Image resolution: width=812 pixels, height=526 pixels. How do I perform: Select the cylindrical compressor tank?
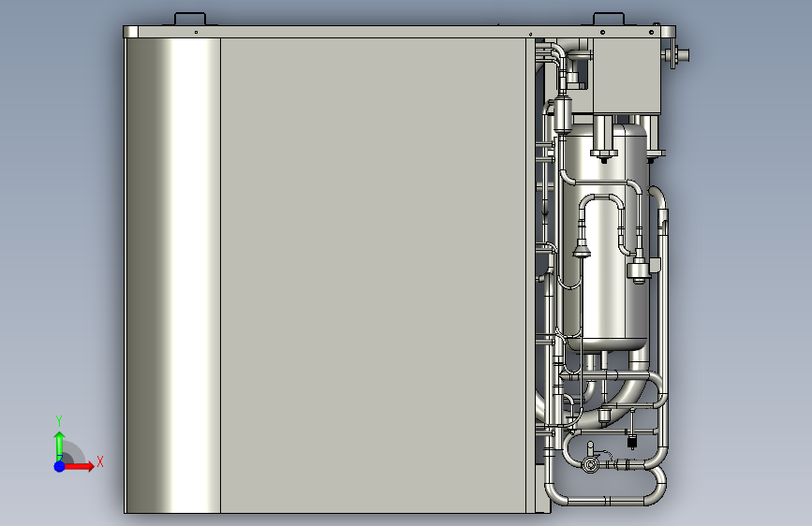pos(605,238)
